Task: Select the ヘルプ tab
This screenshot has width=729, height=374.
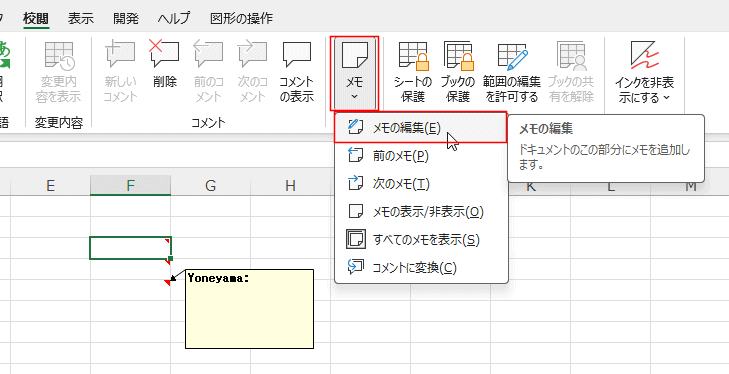Action: point(174,19)
